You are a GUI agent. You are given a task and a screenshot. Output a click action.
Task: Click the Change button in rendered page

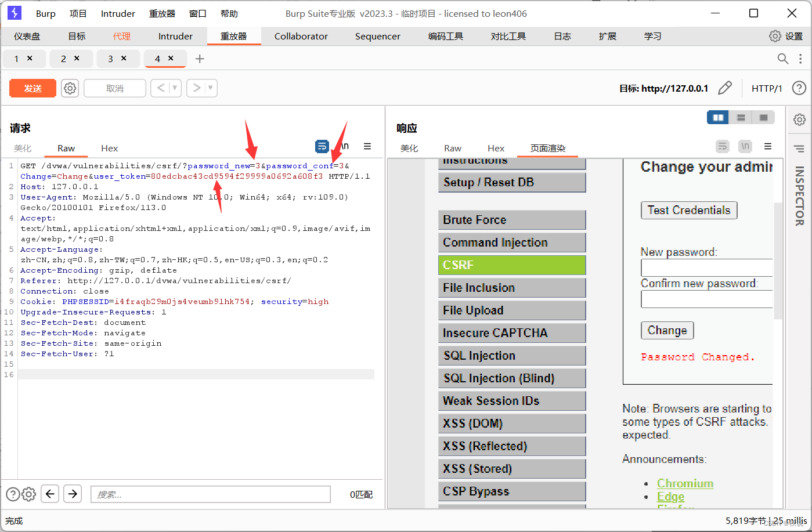tap(667, 330)
